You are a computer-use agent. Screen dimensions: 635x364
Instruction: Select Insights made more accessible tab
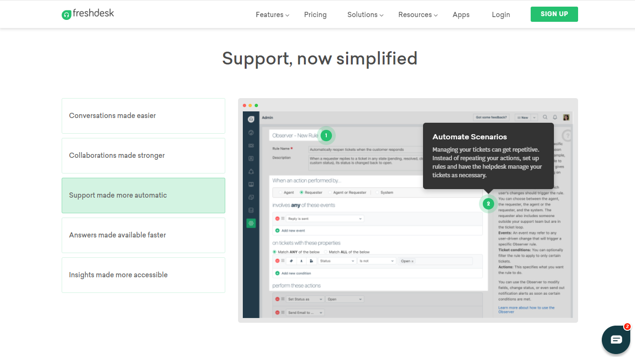click(x=143, y=275)
